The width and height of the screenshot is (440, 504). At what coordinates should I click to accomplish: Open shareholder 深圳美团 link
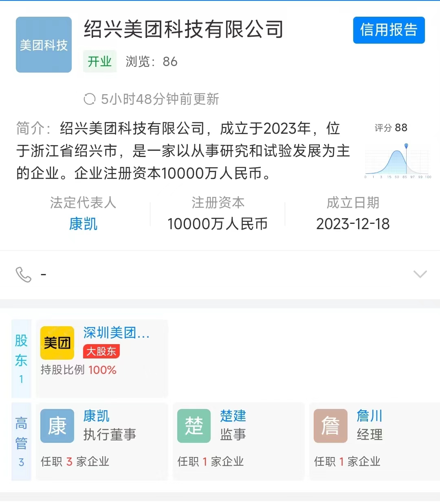click(116, 333)
